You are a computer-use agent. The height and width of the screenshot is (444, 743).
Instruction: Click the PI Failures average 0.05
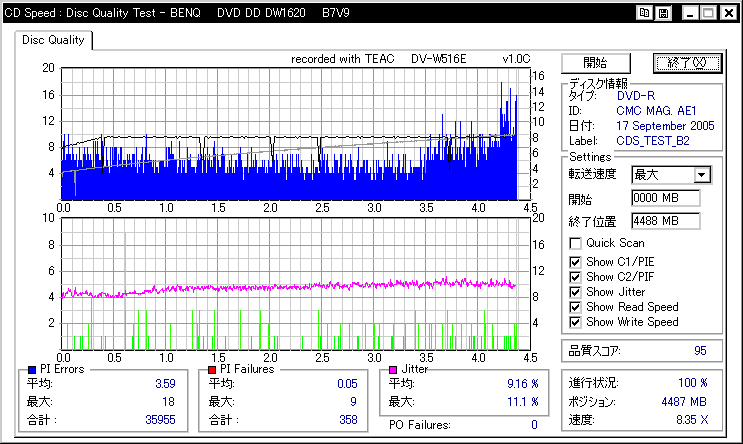[347, 384]
